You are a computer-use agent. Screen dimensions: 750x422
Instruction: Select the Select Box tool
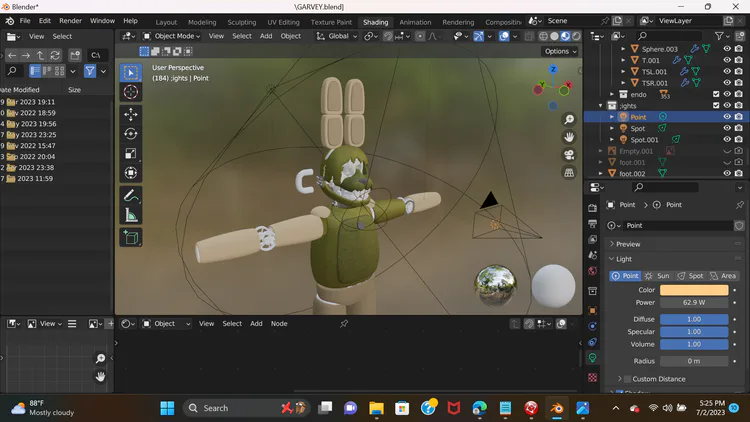click(x=131, y=73)
